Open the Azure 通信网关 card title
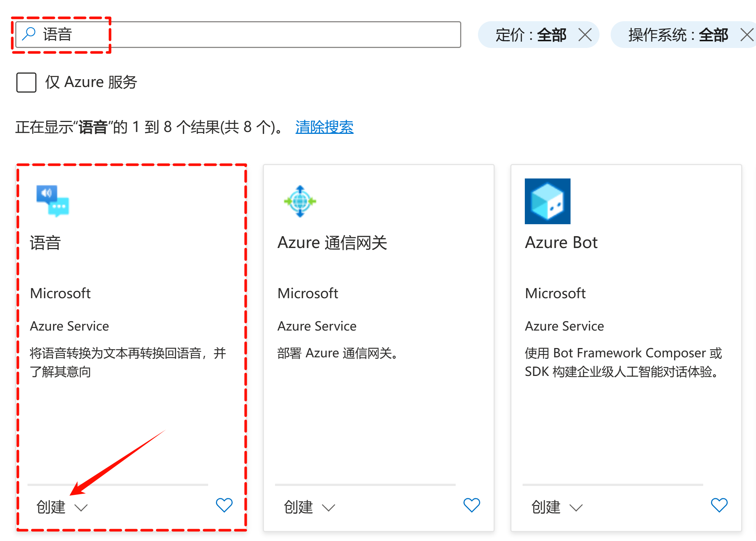 point(332,243)
